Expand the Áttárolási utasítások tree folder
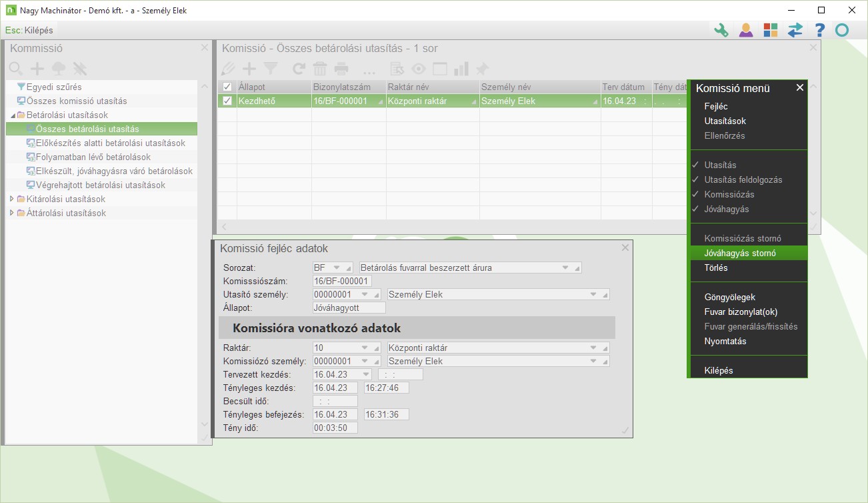Image resolution: width=868 pixels, height=503 pixels. [12, 213]
